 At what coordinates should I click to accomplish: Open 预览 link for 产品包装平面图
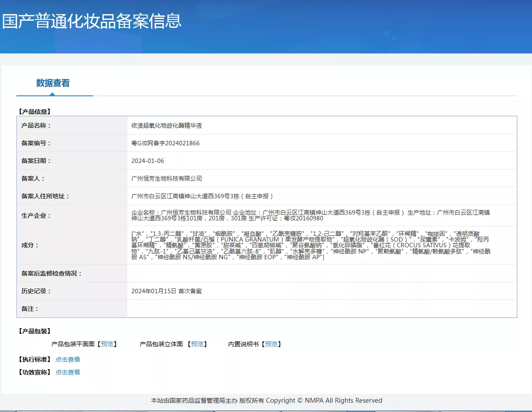coord(107,344)
